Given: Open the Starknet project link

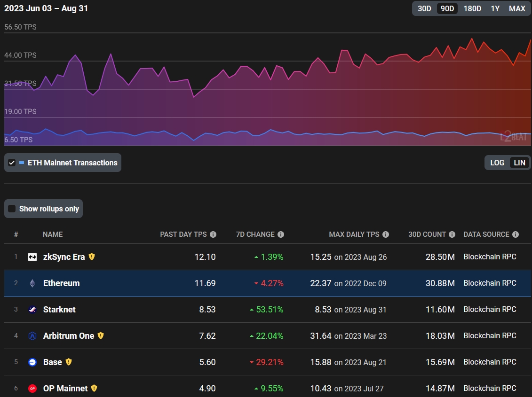Looking at the screenshot, I should (59, 310).
